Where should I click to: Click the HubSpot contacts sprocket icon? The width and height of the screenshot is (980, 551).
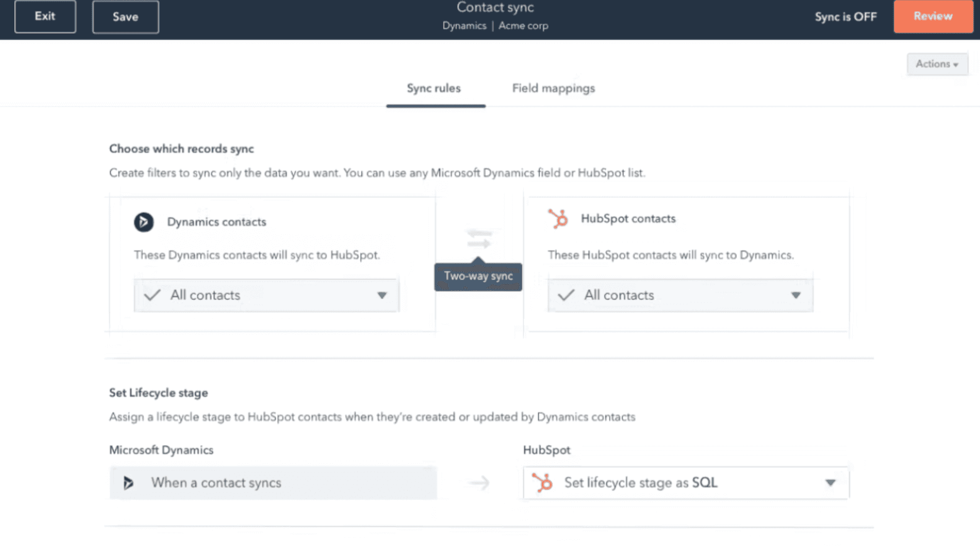point(558,218)
